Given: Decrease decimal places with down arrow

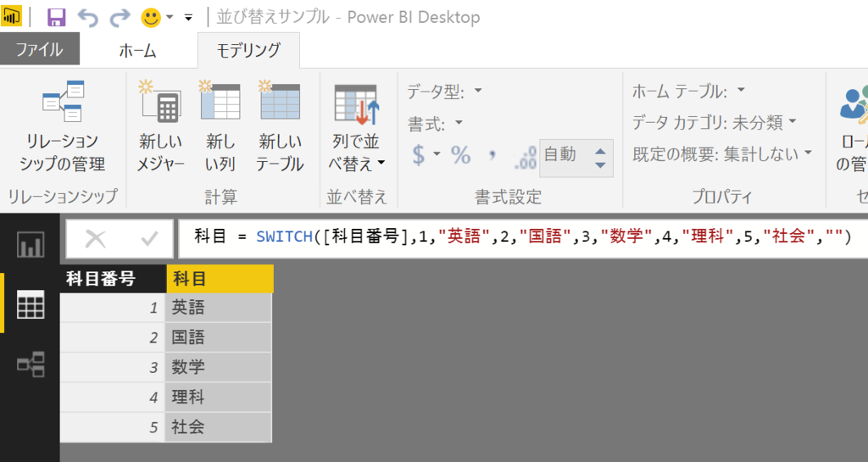Looking at the screenshot, I should click(601, 165).
